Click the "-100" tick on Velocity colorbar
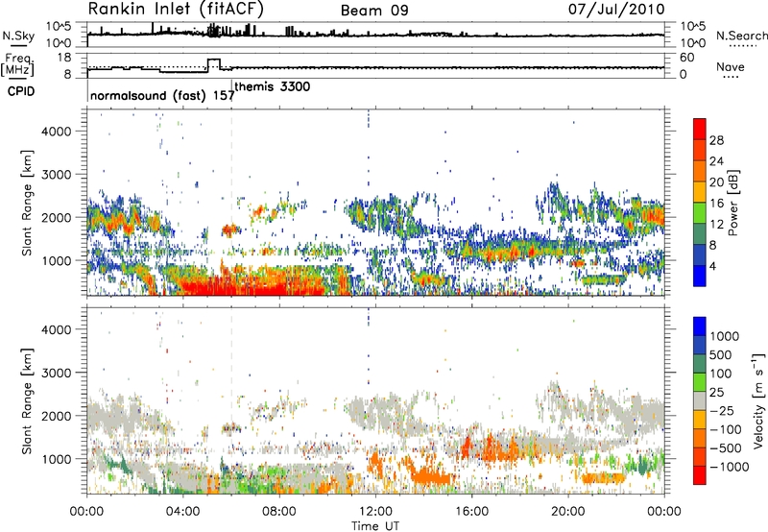This screenshot has width=768, height=532. point(726,429)
